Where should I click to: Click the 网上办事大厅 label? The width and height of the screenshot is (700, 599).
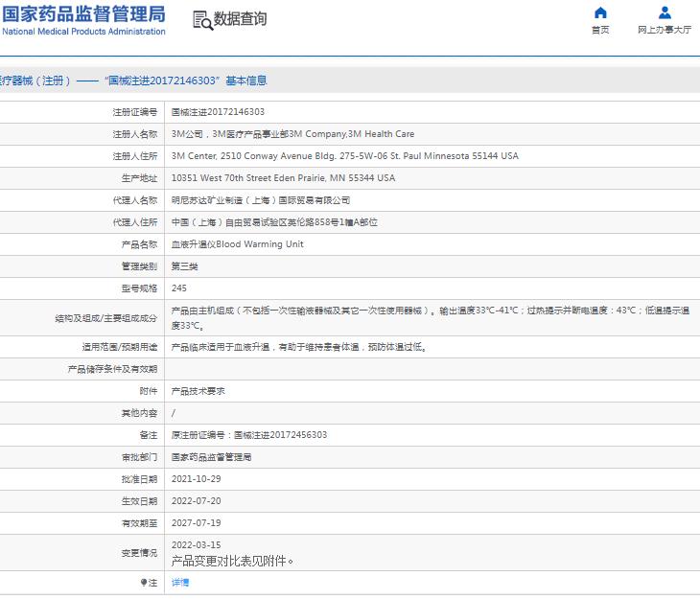[665, 31]
